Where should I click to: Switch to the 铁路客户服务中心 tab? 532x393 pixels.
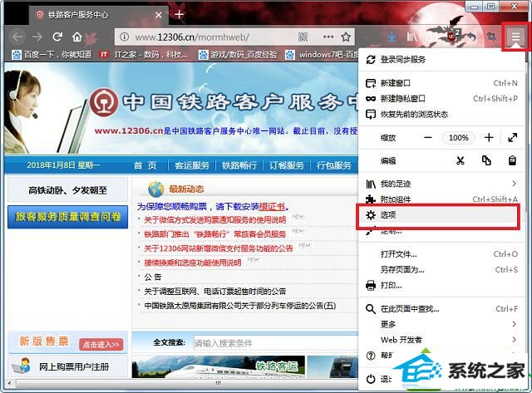pos(98,15)
